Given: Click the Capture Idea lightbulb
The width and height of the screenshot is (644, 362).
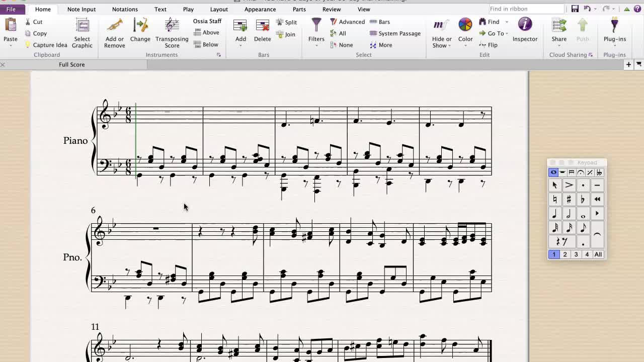Looking at the screenshot, I should [46, 45].
